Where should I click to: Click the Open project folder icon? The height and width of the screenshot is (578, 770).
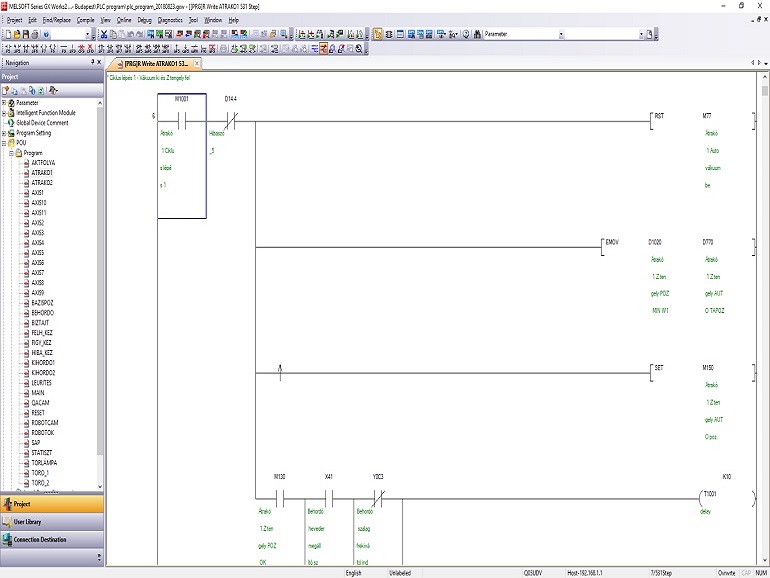[x=17, y=34]
